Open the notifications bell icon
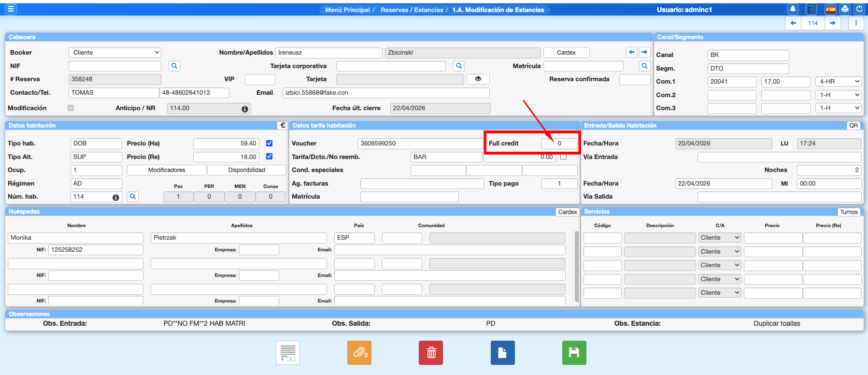This screenshot has width=868, height=375. [x=793, y=9]
